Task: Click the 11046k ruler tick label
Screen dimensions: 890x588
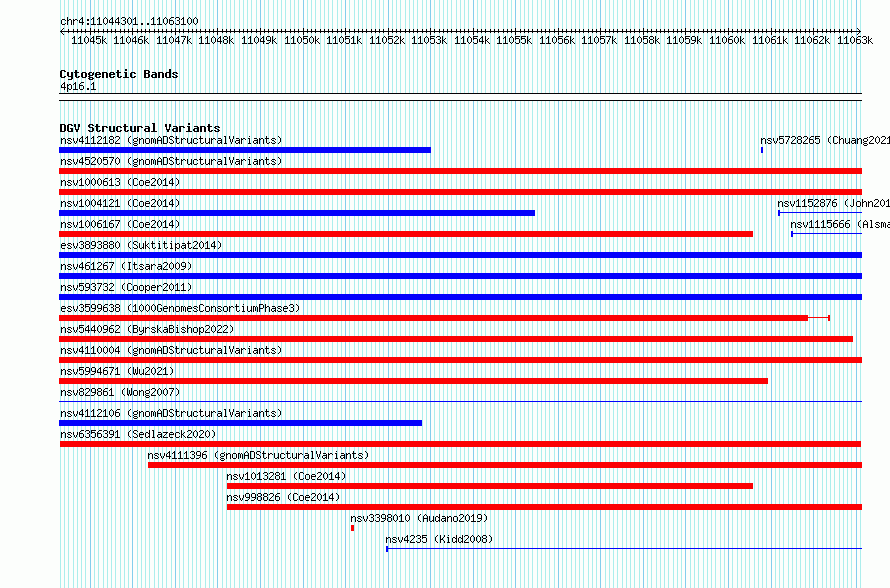Action: click(131, 40)
